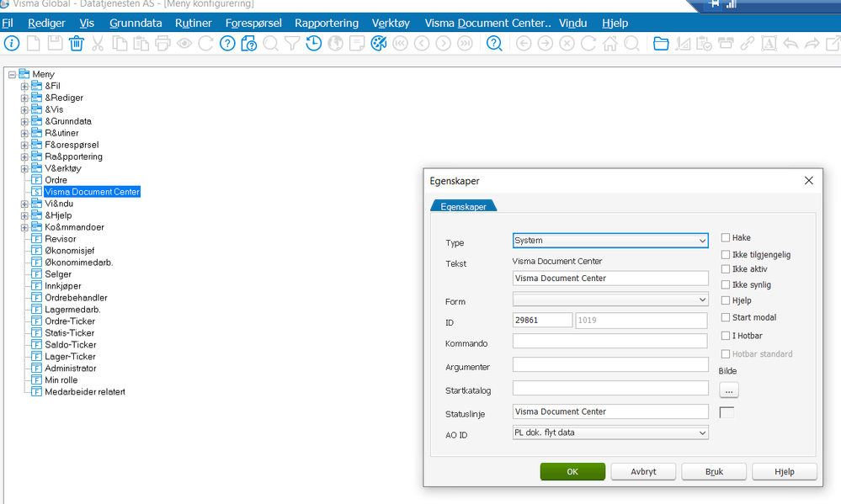Open the Forespørsel menu
The width and height of the screenshot is (841, 504).
253,23
